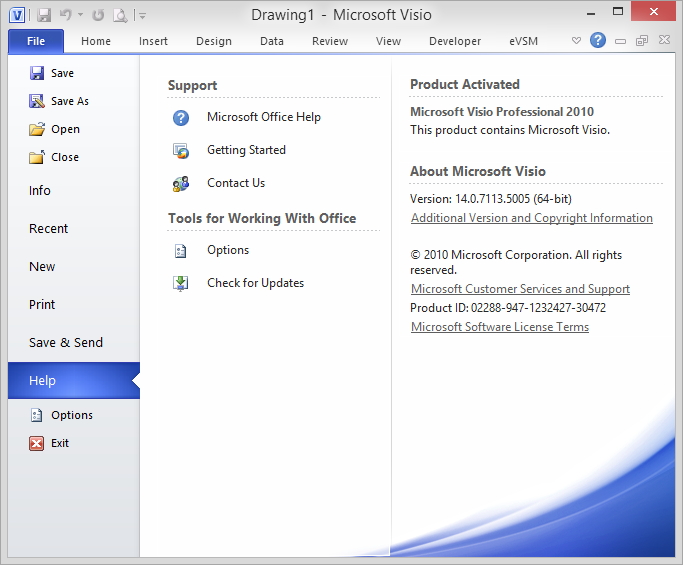Minimize the Visio application window
This screenshot has height=565, width=683.
coord(591,14)
